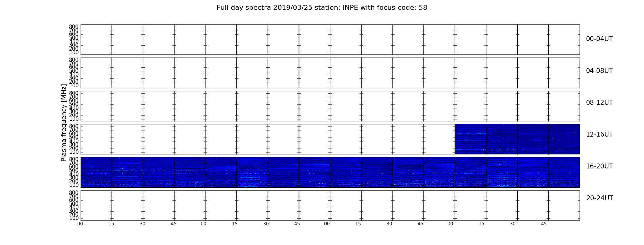The height and width of the screenshot is (245, 644).
Task: Click the '12-16UT' panel label
Action: (600, 134)
